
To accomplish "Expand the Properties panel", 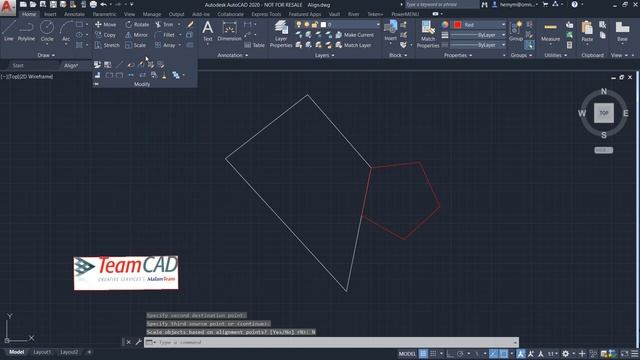I will [458, 55].
